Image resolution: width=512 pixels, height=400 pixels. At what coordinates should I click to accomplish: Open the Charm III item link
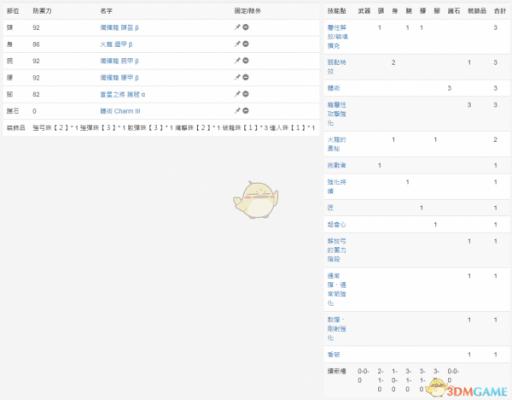click(120, 111)
